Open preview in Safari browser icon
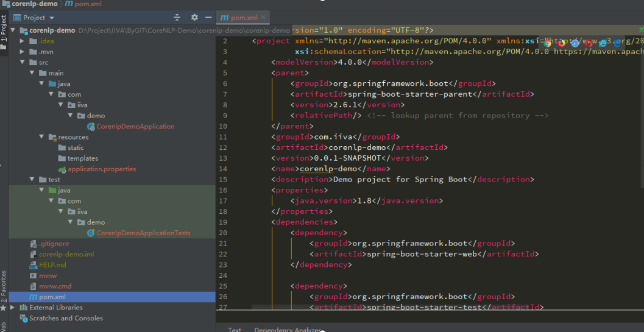Viewport: 644px width, 332px height. tap(575, 43)
